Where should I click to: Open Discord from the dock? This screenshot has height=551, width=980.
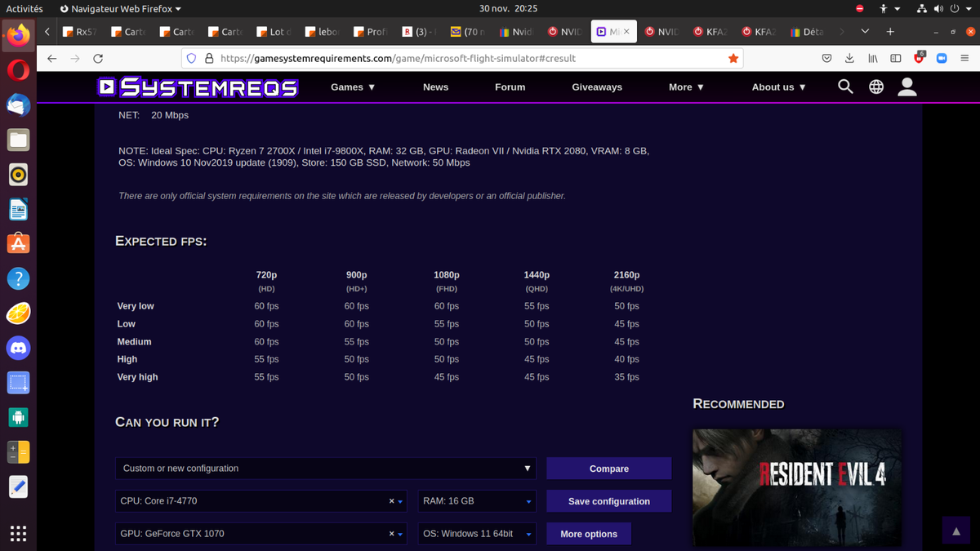click(18, 348)
